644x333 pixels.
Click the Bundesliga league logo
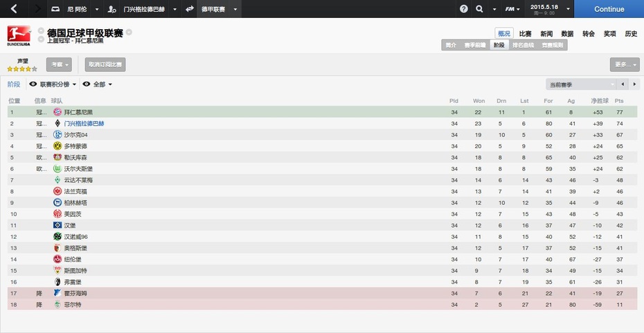point(19,36)
